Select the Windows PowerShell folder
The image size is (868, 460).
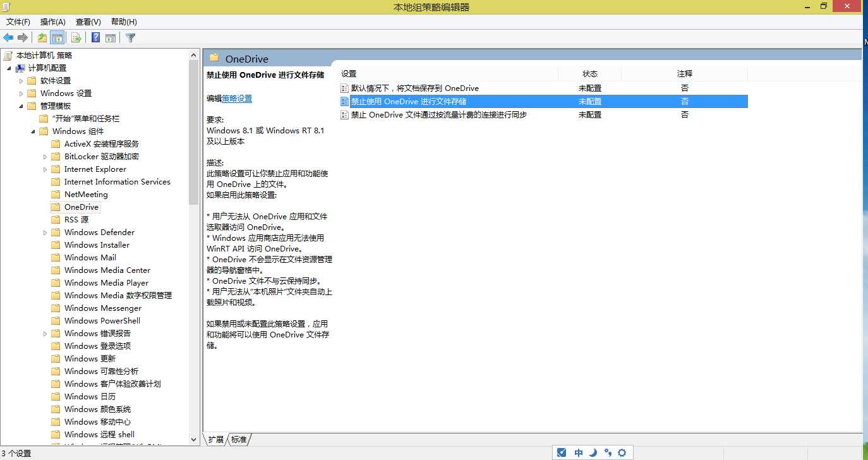coord(102,321)
